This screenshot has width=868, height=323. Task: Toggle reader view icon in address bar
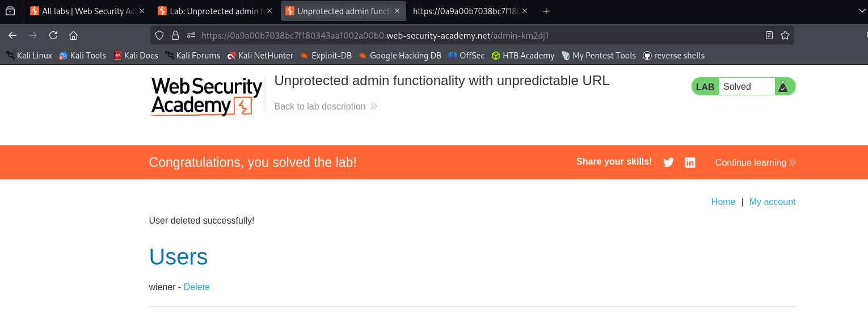[x=769, y=35]
